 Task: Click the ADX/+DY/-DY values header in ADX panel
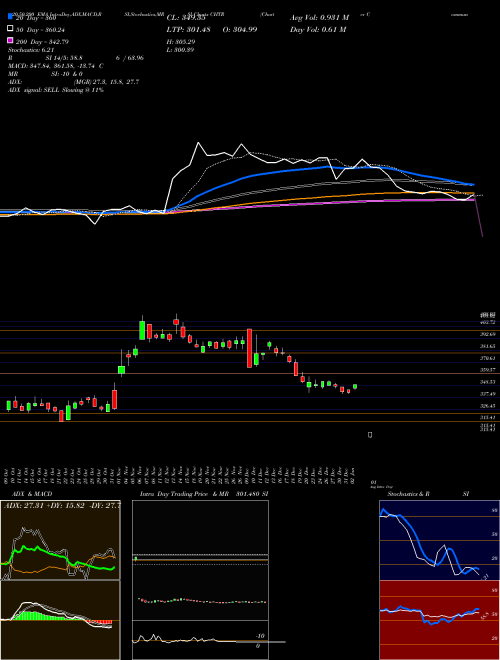point(62,505)
